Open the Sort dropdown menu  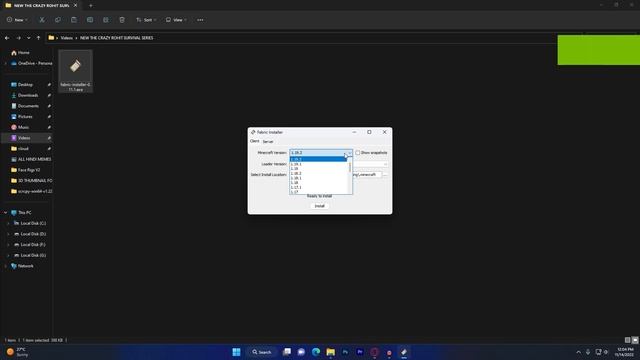pyautogui.click(x=146, y=20)
